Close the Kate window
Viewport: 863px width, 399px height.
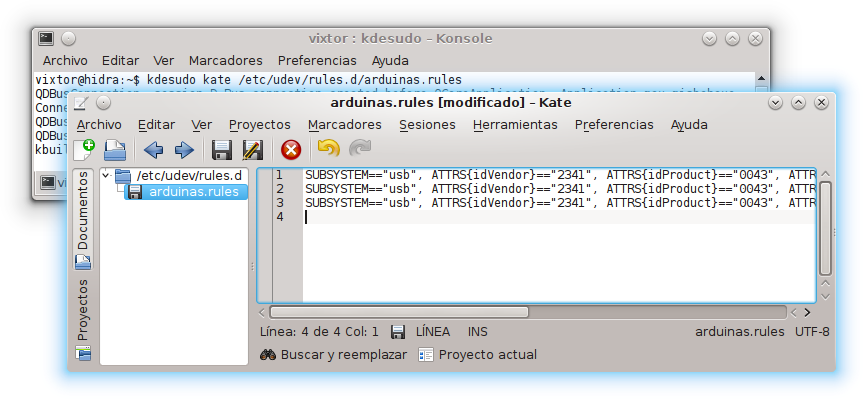click(822, 103)
